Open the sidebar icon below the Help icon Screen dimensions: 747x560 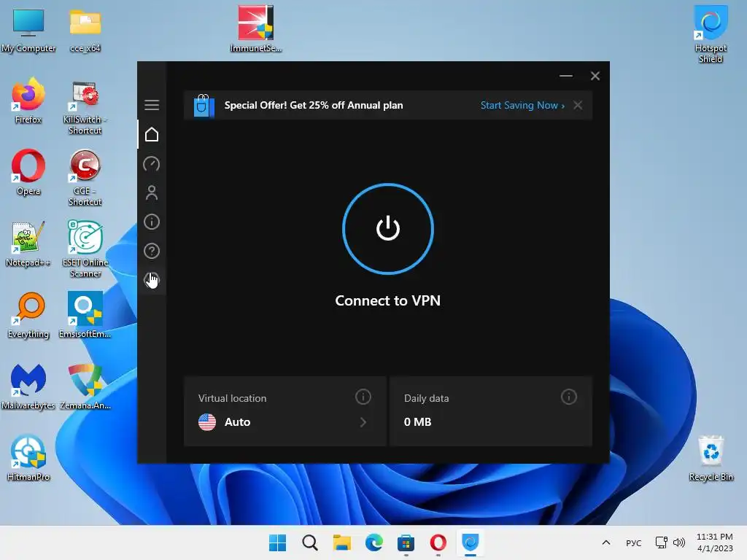(x=152, y=280)
